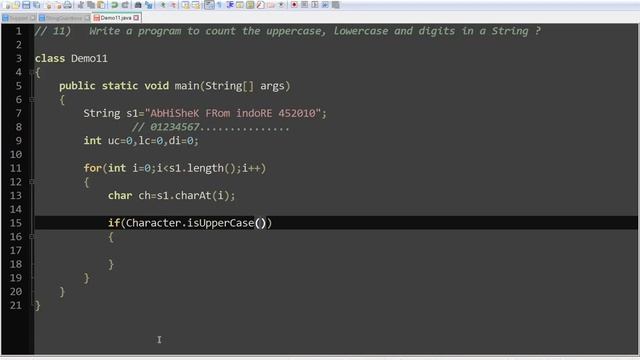This screenshot has height=360, width=640.
Task: Save the current file with the Save icon
Action: coord(26,5)
